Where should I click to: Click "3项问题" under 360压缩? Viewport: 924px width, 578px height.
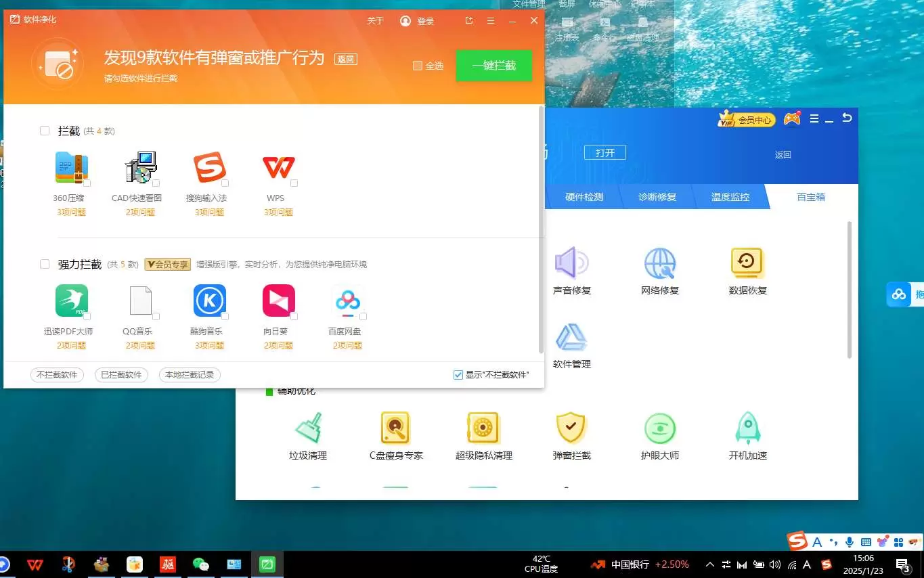coord(72,212)
